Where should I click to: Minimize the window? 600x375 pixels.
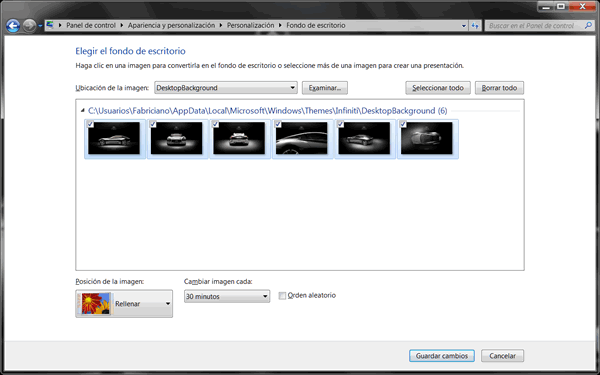click(x=546, y=7)
